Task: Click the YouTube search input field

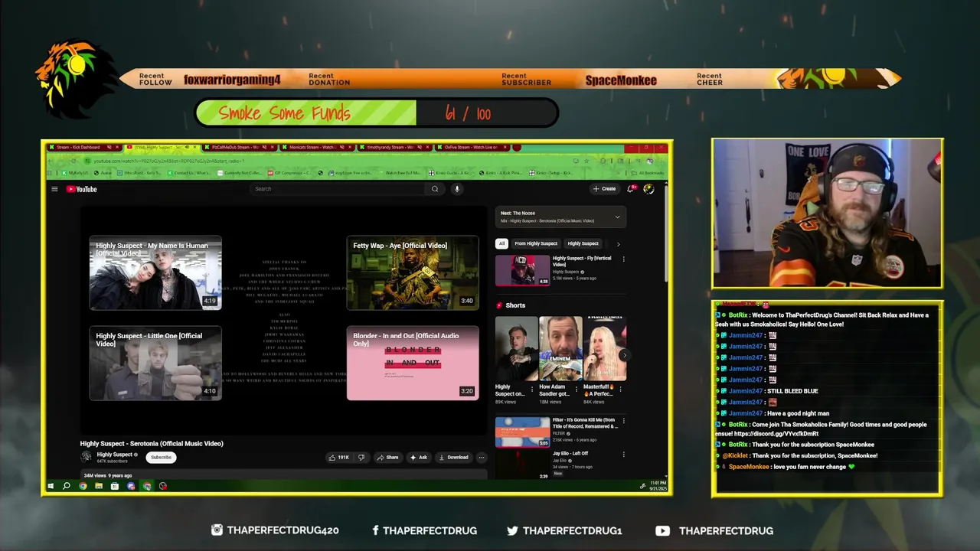Action: pos(338,189)
